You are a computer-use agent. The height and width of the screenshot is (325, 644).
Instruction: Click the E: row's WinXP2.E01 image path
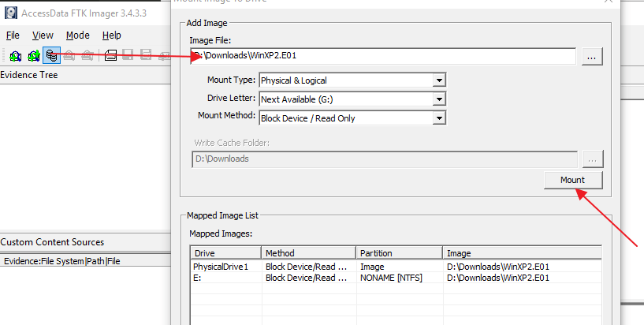pyautogui.click(x=498, y=278)
